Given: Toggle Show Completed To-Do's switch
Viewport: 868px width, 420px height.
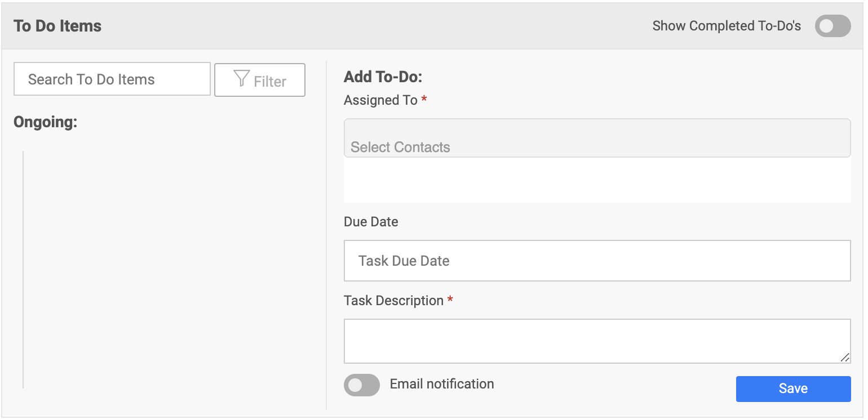Looking at the screenshot, I should pyautogui.click(x=832, y=26).
